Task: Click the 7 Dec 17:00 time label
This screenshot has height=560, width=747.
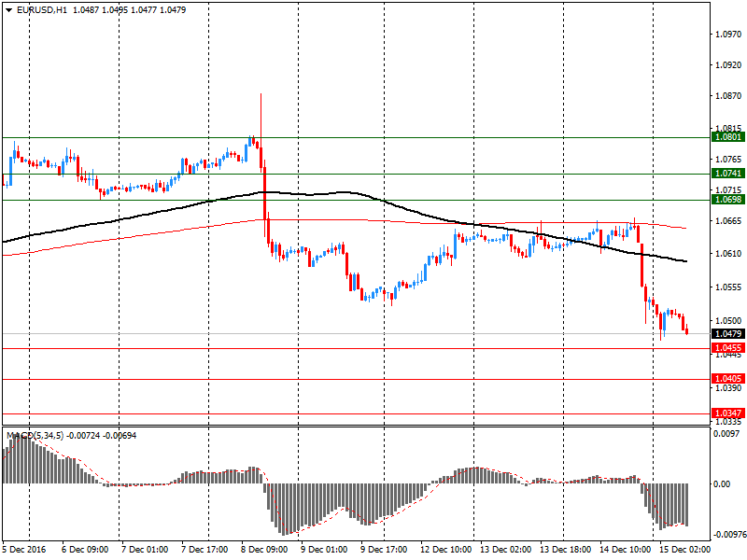Action: pos(204,550)
